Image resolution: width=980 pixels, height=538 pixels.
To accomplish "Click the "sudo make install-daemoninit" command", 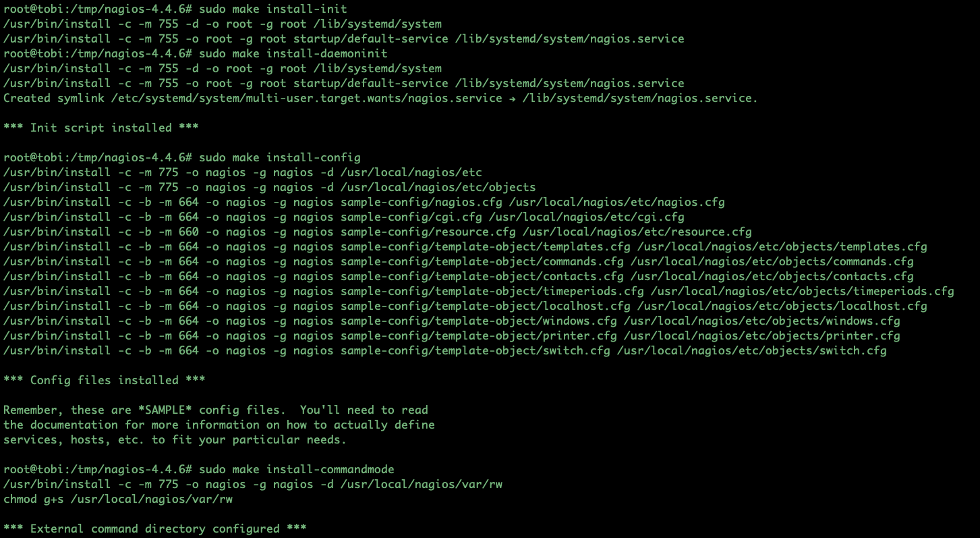I will [x=293, y=53].
